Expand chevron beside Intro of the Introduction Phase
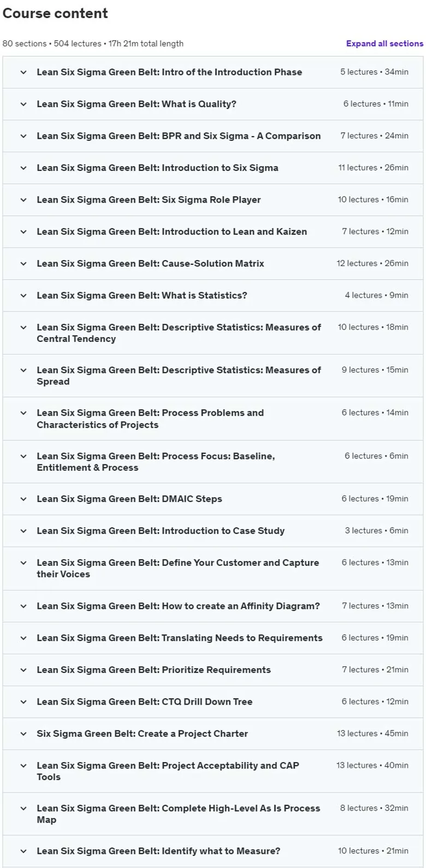 click(x=23, y=72)
